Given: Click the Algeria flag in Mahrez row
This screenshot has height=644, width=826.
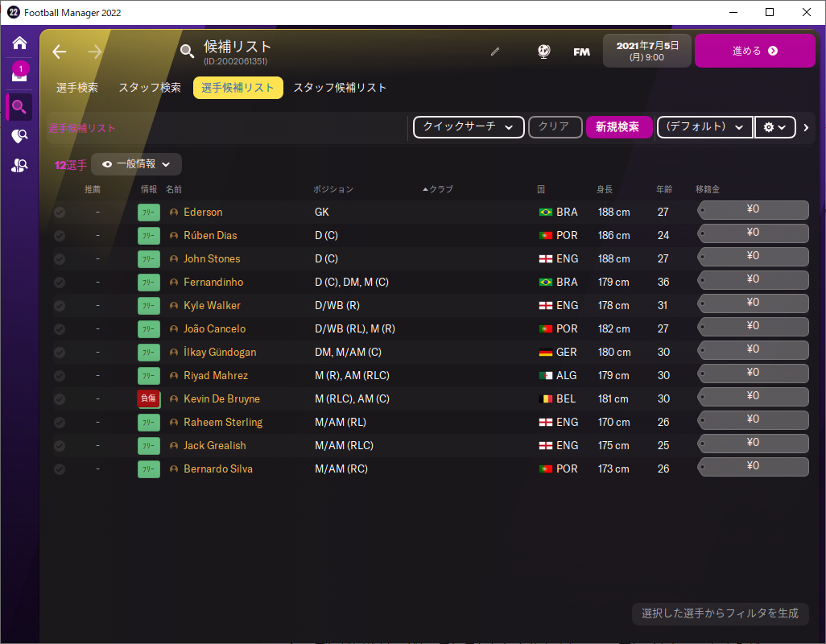Looking at the screenshot, I should (546, 375).
